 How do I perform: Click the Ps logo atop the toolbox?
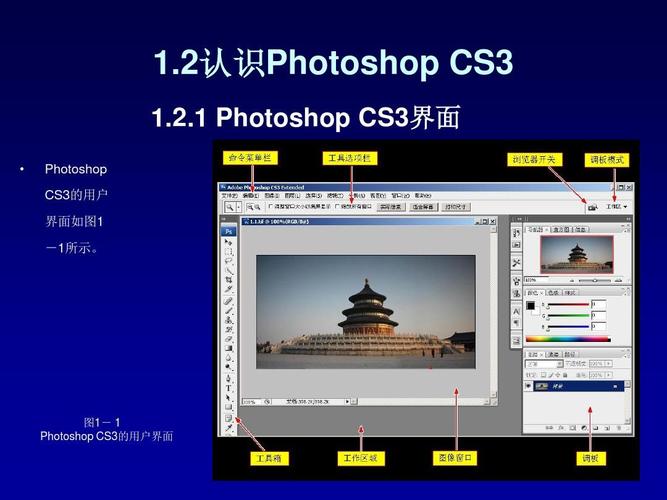pyautogui.click(x=228, y=231)
